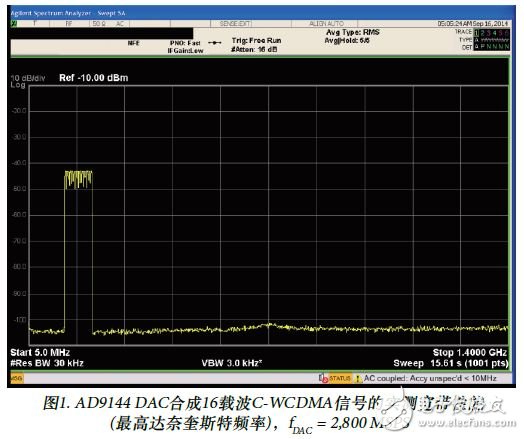Click Avg Type: RMS annotation
The width and height of the screenshot is (524, 439).
[353, 32]
